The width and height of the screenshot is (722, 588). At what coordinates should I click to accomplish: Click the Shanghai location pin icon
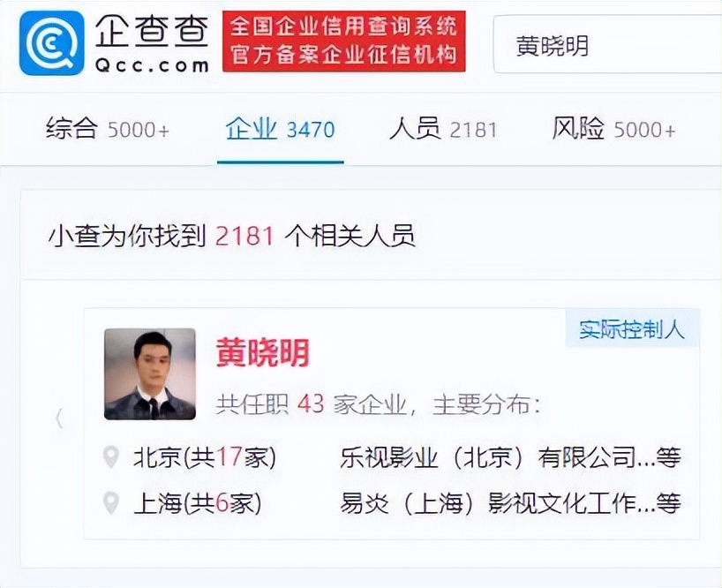(111, 503)
